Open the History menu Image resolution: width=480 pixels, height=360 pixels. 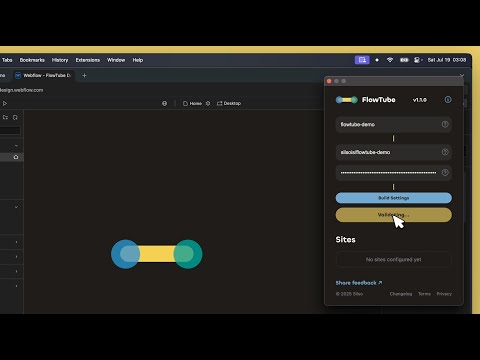(x=60, y=60)
